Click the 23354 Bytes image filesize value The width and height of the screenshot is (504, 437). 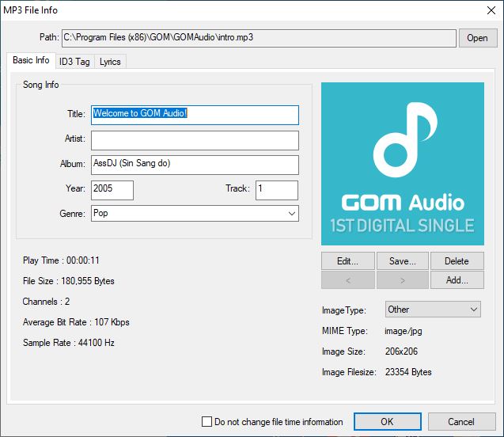click(x=408, y=372)
